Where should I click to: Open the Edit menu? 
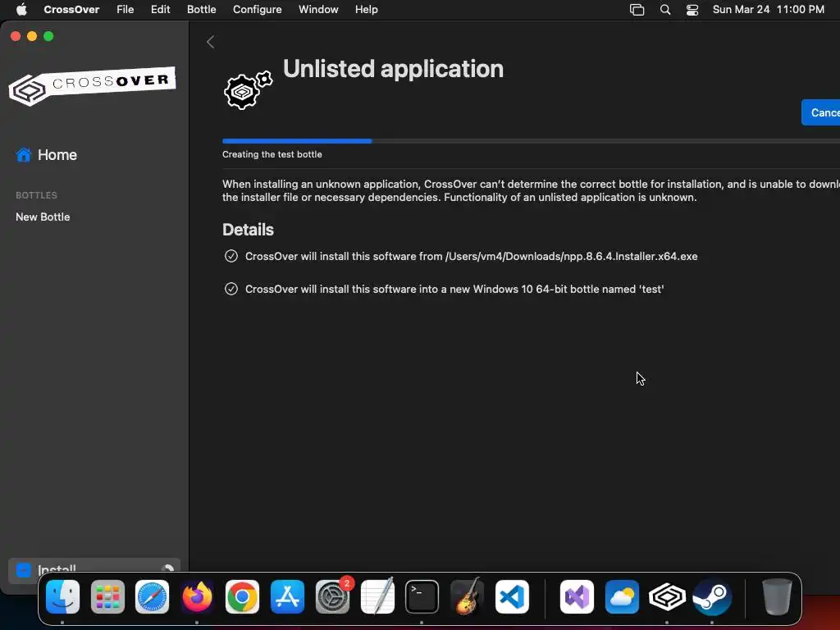click(x=160, y=10)
